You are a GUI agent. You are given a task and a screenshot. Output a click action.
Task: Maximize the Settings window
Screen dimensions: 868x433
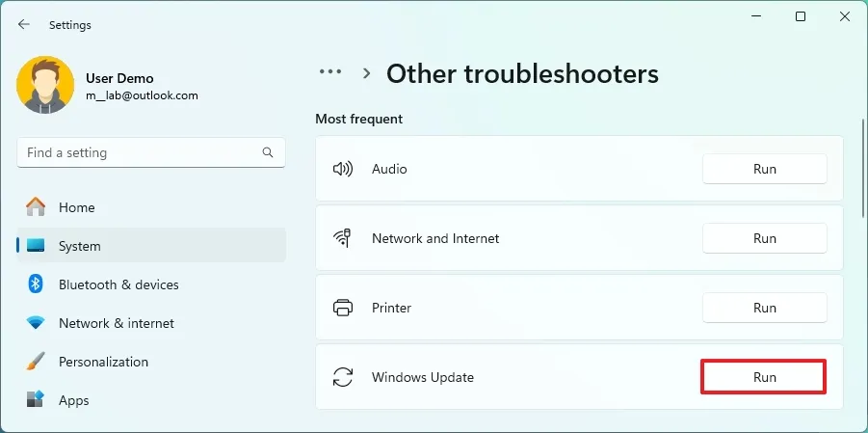point(801,17)
